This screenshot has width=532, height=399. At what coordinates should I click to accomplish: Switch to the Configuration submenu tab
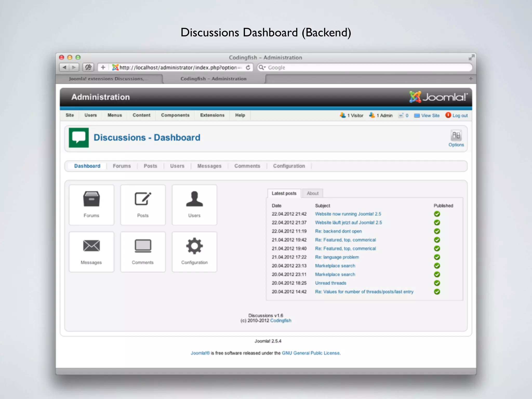[289, 166]
